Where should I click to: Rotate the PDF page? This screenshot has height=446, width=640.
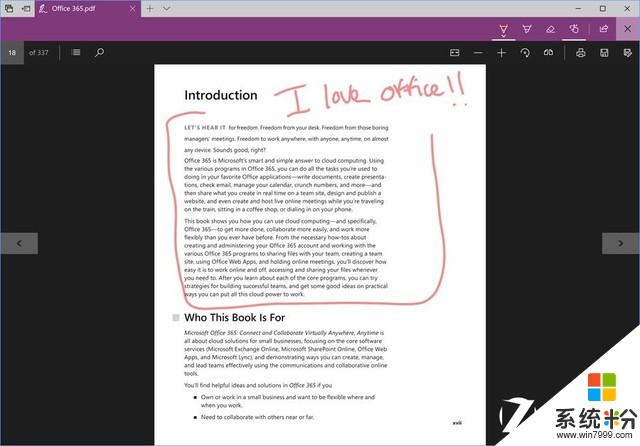[525, 53]
